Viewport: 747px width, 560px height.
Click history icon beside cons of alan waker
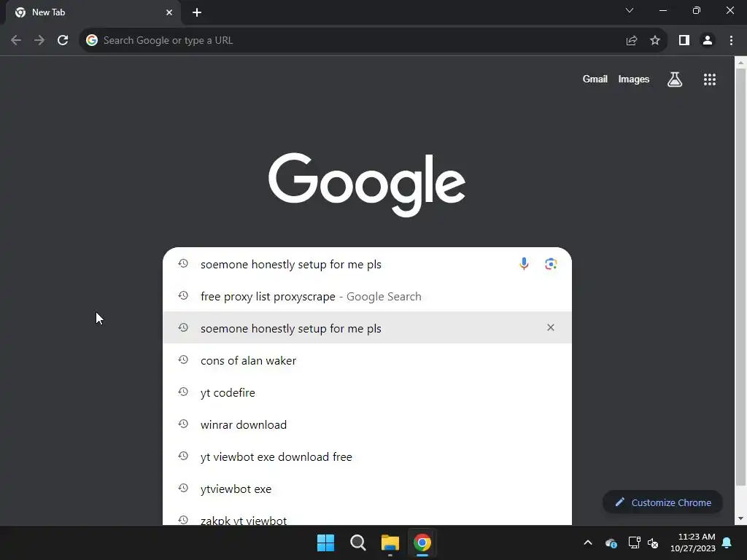[x=183, y=360]
